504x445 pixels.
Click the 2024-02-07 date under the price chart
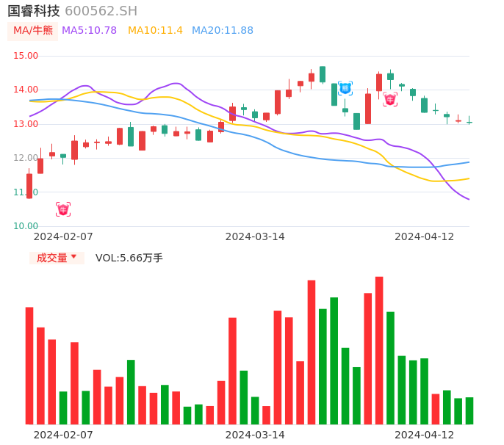[63, 236]
